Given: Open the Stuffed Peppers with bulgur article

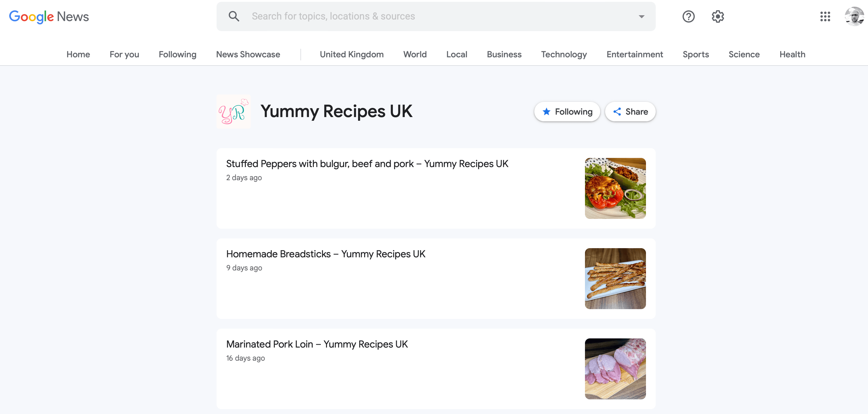Looking at the screenshot, I should coord(367,164).
